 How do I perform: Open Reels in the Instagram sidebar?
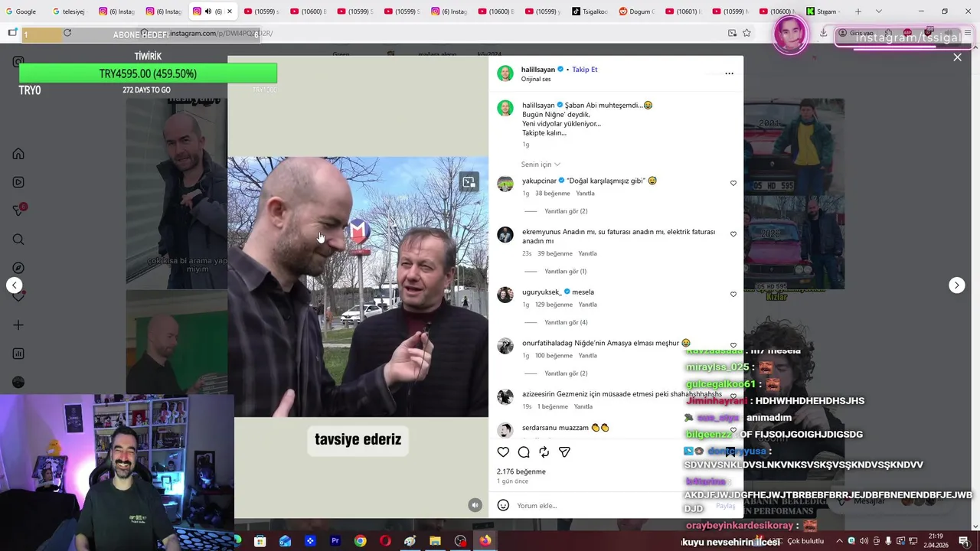(x=18, y=182)
